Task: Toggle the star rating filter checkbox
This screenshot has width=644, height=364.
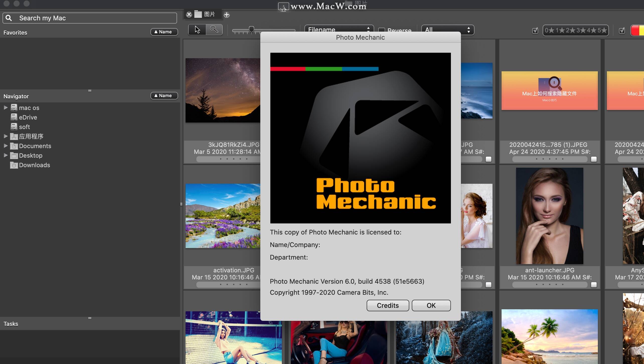Action: (x=535, y=30)
